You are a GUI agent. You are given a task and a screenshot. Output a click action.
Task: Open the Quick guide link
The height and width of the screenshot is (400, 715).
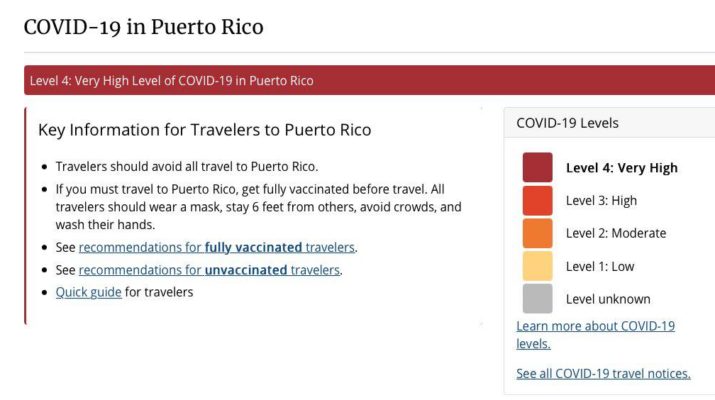[x=88, y=292]
